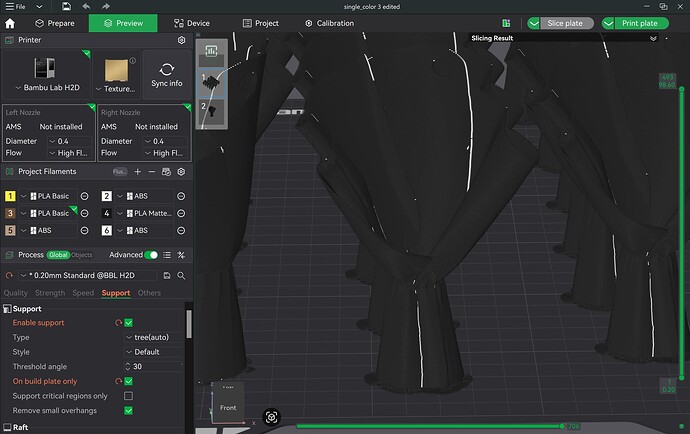Click the compare presets icon
The image size is (690, 434).
pyautogui.click(x=181, y=255)
